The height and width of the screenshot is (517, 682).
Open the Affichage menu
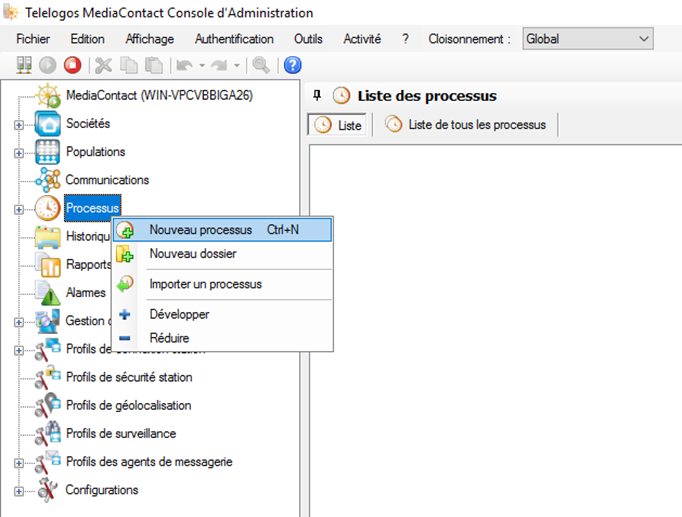tap(150, 39)
